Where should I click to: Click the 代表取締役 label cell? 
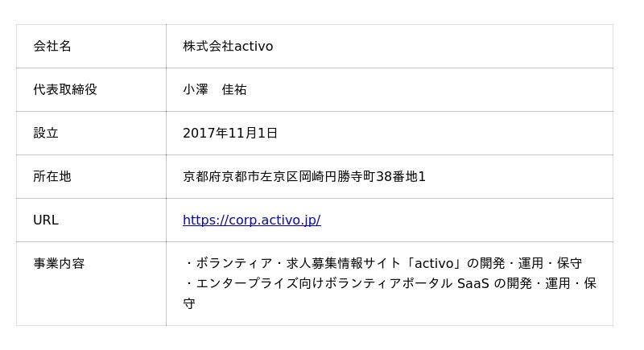coord(91,89)
